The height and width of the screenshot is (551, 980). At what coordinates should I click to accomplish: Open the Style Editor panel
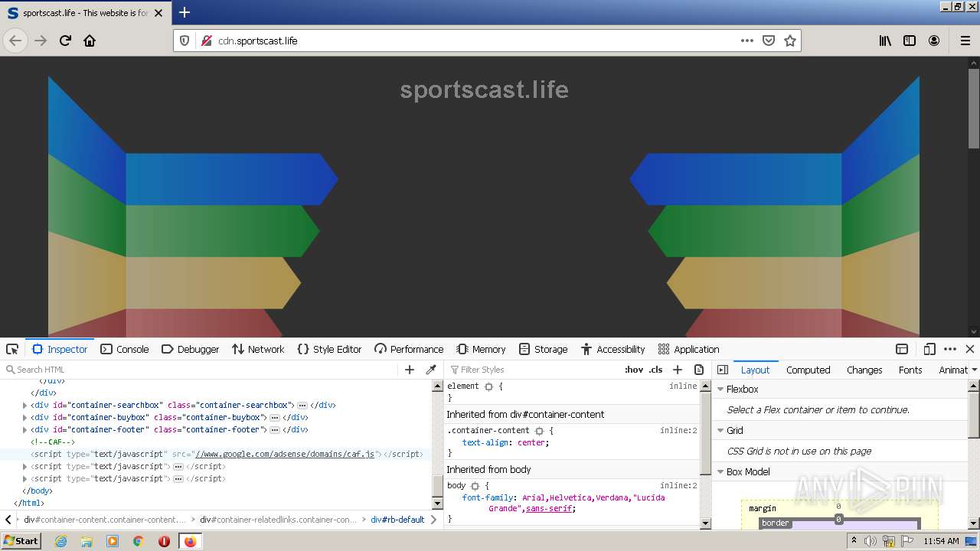pyautogui.click(x=329, y=349)
